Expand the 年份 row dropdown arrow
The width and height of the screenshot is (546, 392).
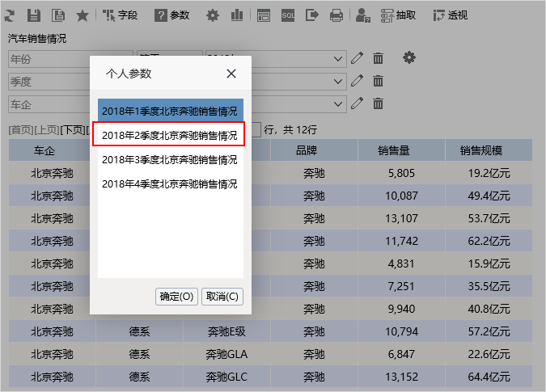(337, 59)
